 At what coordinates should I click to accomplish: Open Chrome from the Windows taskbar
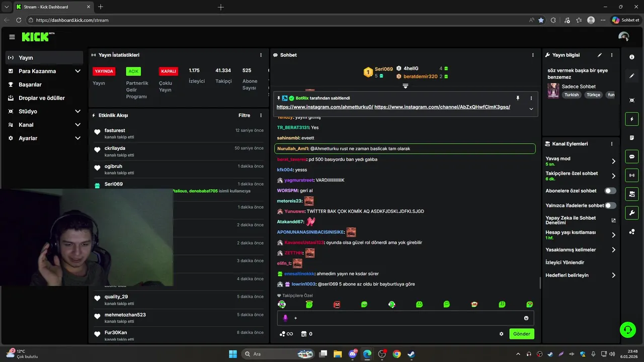[x=396, y=354]
